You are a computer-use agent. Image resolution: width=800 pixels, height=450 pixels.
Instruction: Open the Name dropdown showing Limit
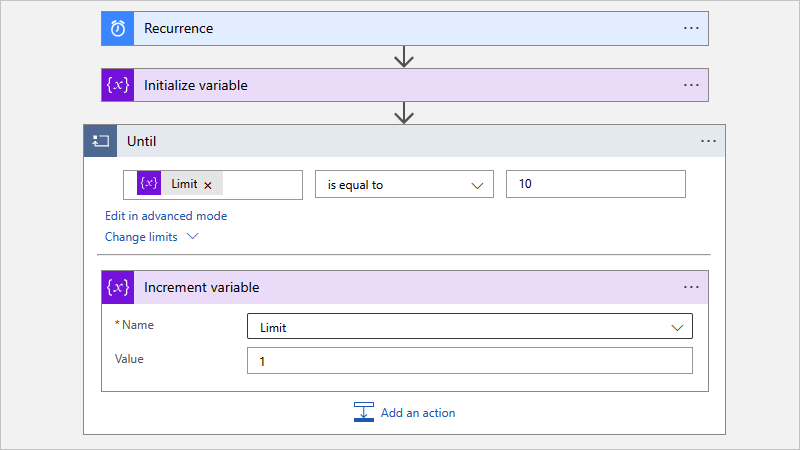pyautogui.click(x=469, y=327)
